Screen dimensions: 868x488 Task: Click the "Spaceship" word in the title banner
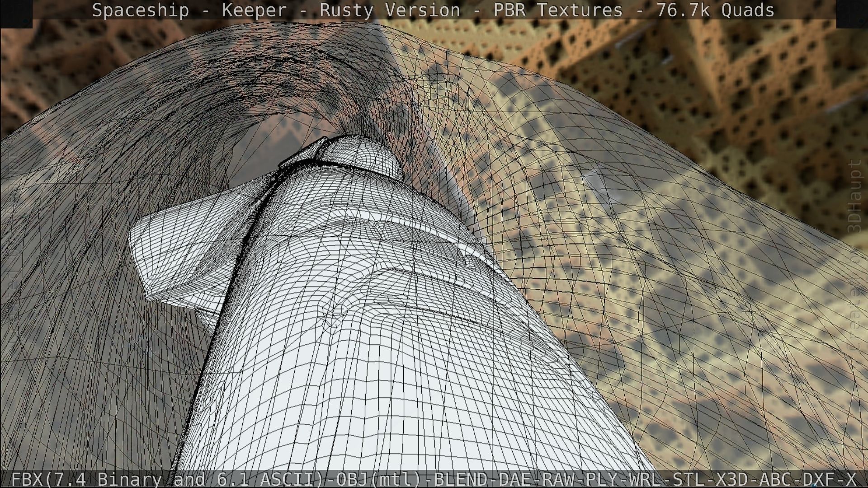pyautogui.click(x=140, y=10)
